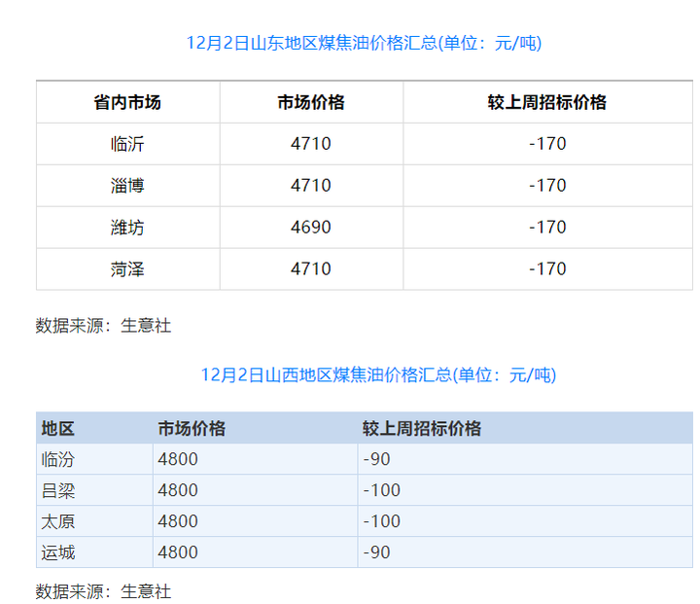Select the 4800 price in the 临汾 row
Image resolution: width=700 pixels, height=604 pixels.
point(178,459)
